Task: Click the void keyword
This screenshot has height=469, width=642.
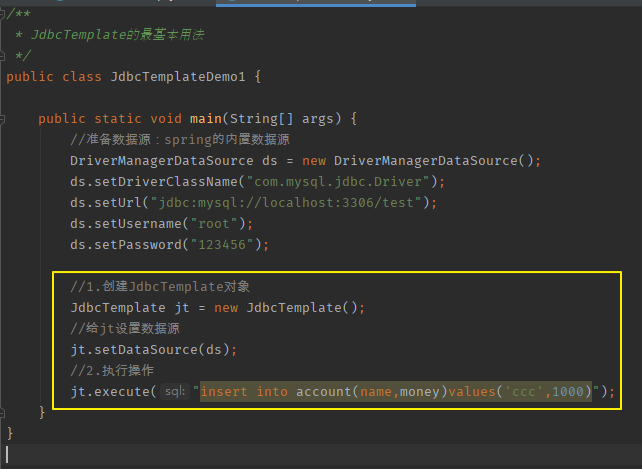Action: (x=166, y=119)
